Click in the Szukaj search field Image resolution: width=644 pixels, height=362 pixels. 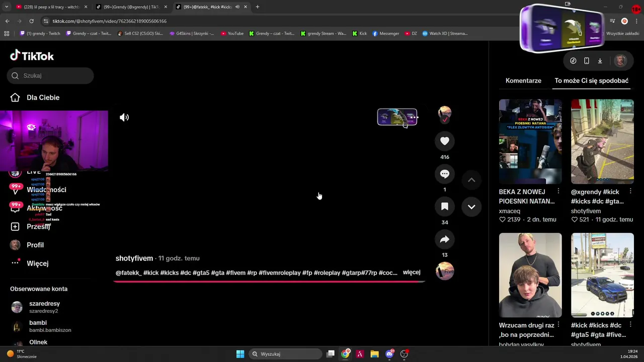50,75
